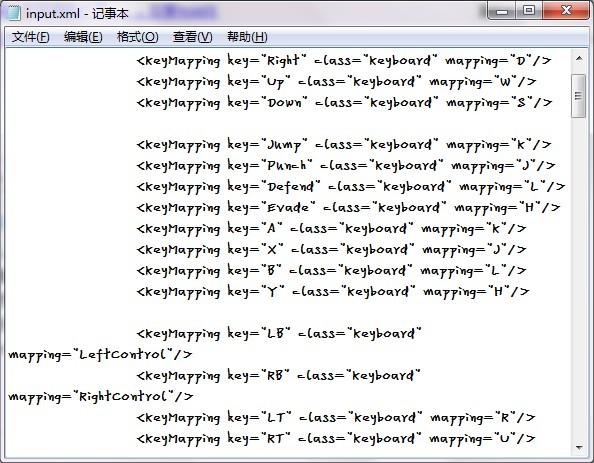The height and width of the screenshot is (463, 594).
Task: Close the input.xml Notepad window
Action: click(566, 11)
